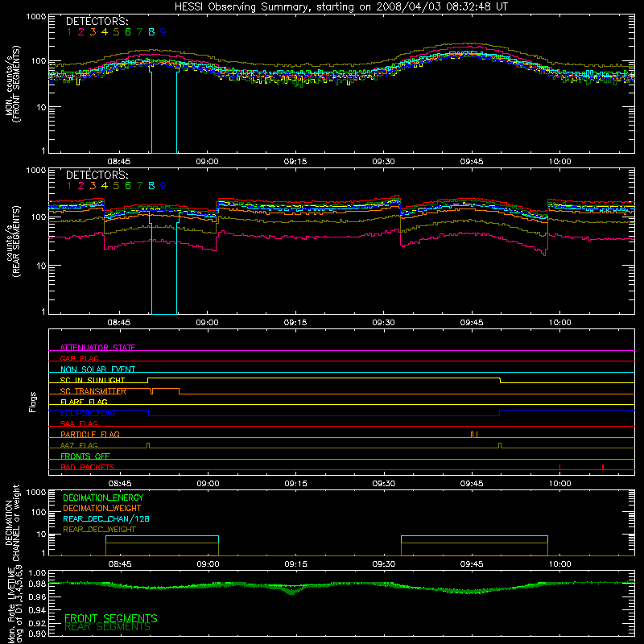Click the SAA_FLAG label
Screen dimensions: 644x644
click(x=79, y=423)
